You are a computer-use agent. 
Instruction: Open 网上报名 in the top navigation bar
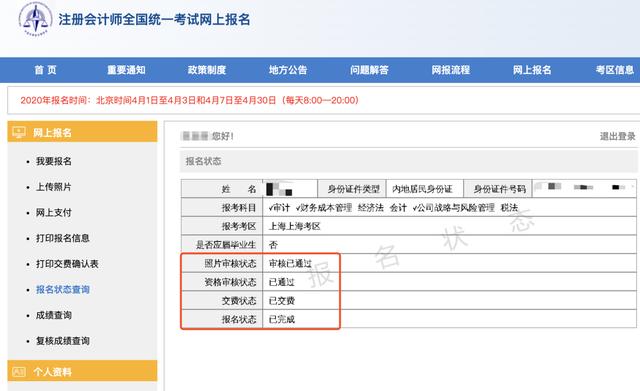pos(532,70)
